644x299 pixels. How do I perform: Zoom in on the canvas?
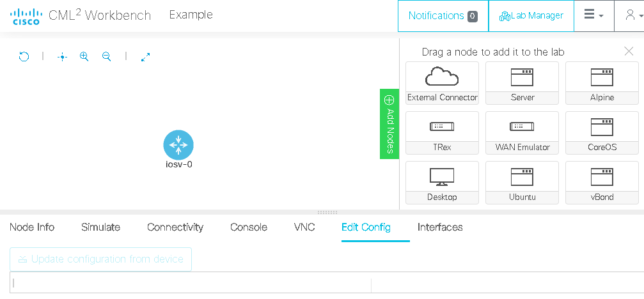click(84, 57)
